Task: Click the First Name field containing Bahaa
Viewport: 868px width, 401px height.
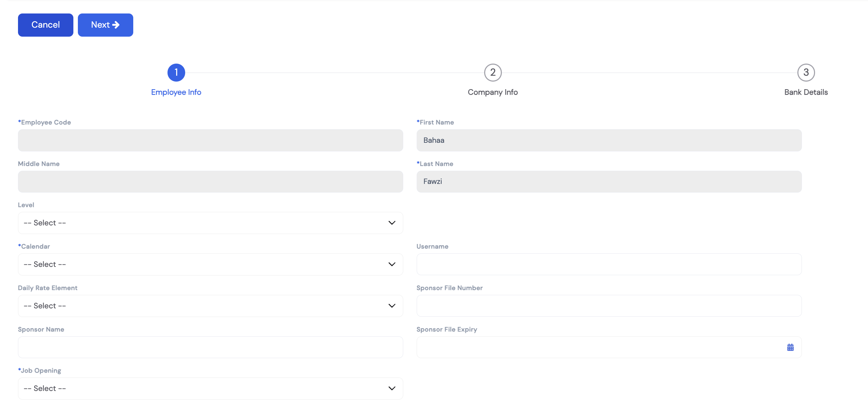Action: [609, 140]
